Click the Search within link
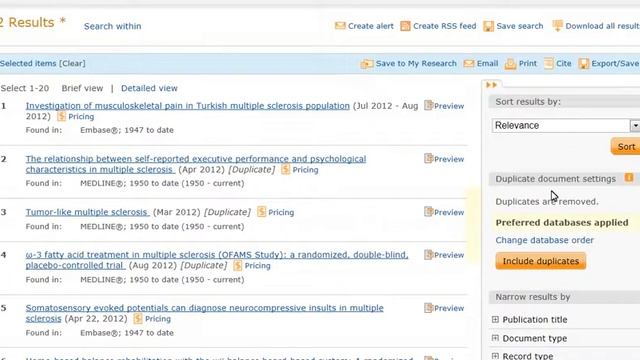Screen dimensions: 640x360 click(x=113, y=26)
